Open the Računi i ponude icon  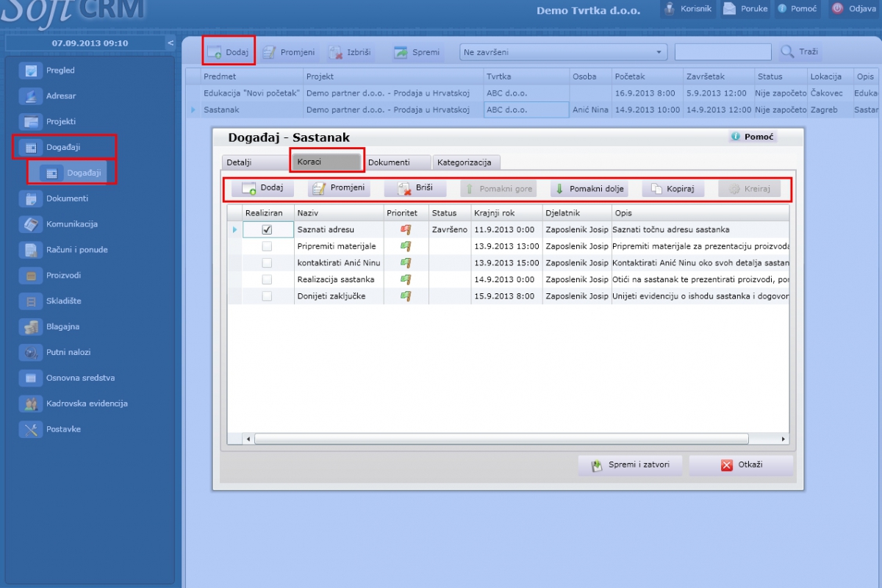point(31,250)
